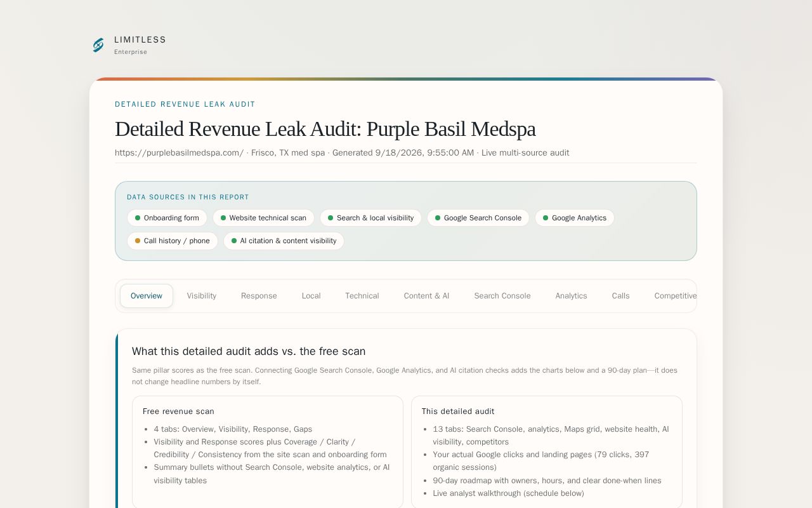Click the 'Detailed Revenue Leak Audit' eyebrow label
Screen dimensions: 812x508
[185, 104]
